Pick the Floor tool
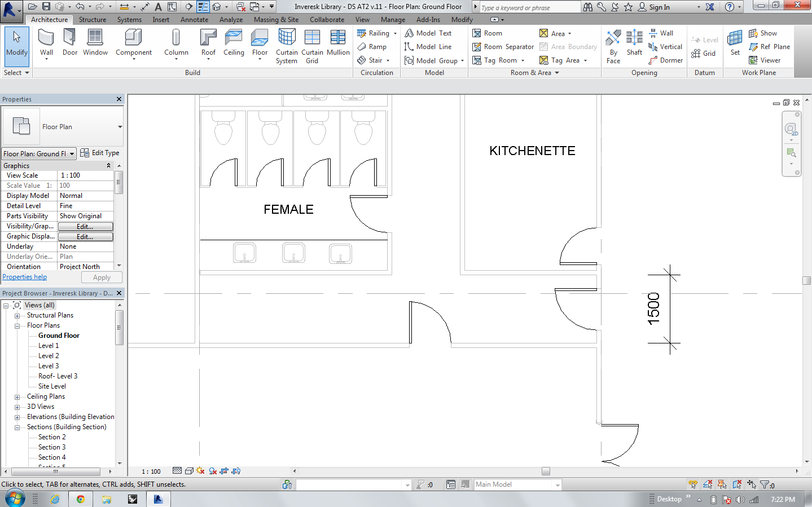The image size is (812, 507). (260, 45)
